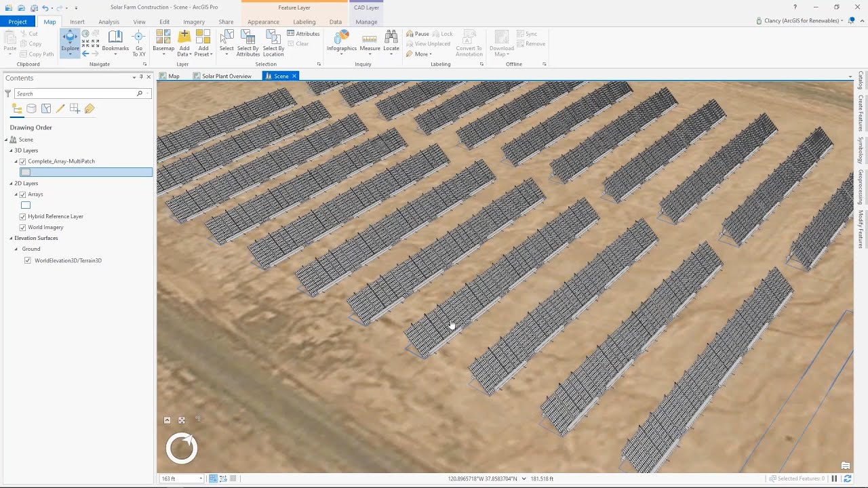Pin the Contents pane with Auto Hide
The image size is (868, 488).
[x=141, y=77]
